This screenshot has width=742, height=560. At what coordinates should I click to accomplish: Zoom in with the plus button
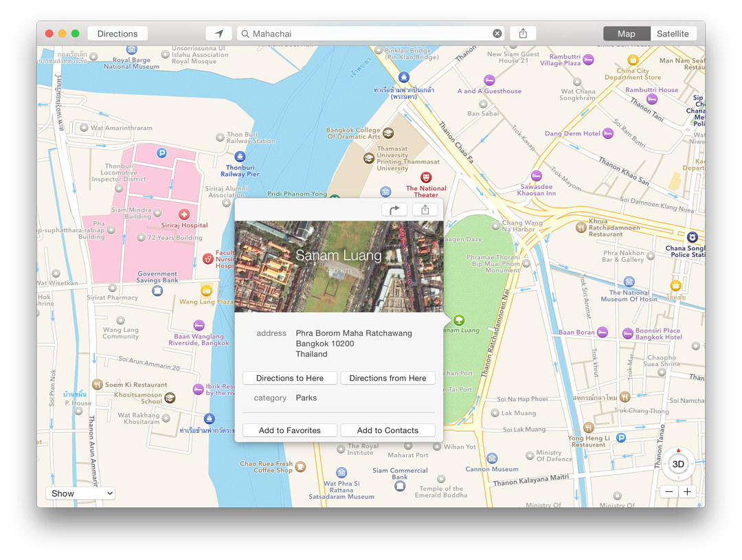pyautogui.click(x=687, y=491)
